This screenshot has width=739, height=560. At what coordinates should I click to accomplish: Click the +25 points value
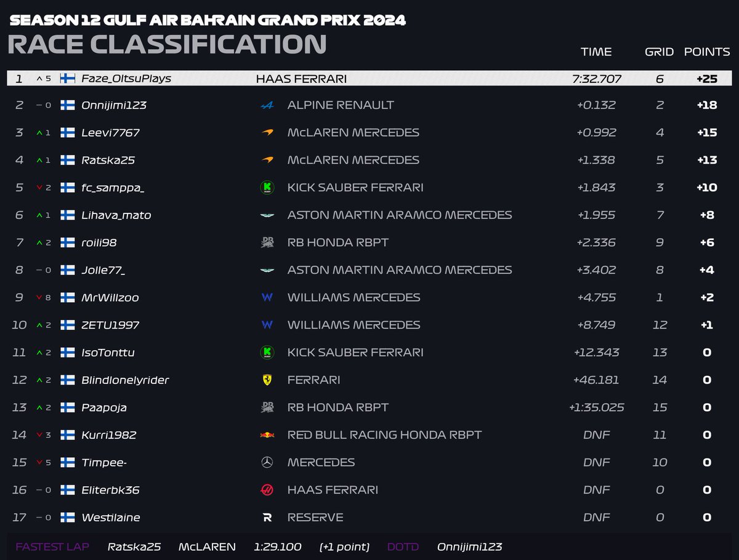point(706,79)
